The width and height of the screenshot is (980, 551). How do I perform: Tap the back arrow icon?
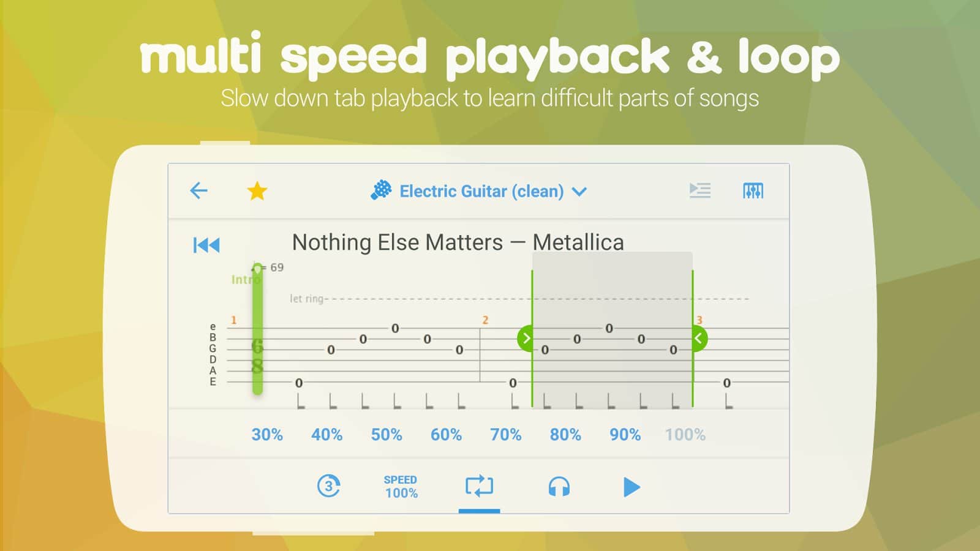pyautogui.click(x=199, y=191)
